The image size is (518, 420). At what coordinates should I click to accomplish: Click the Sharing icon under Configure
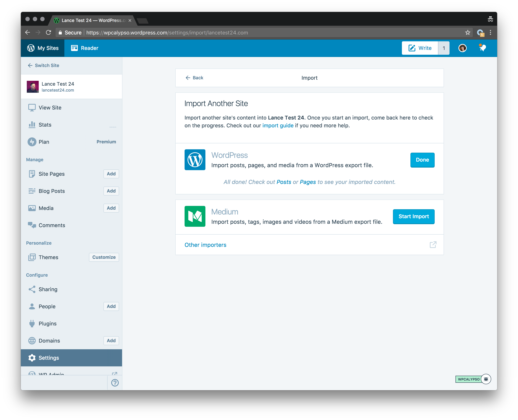point(32,289)
